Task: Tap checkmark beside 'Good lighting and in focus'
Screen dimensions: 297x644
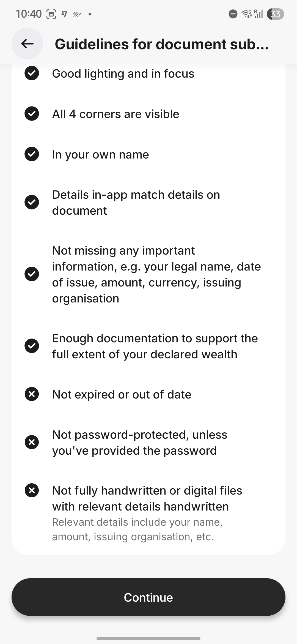Action: (x=32, y=73)
